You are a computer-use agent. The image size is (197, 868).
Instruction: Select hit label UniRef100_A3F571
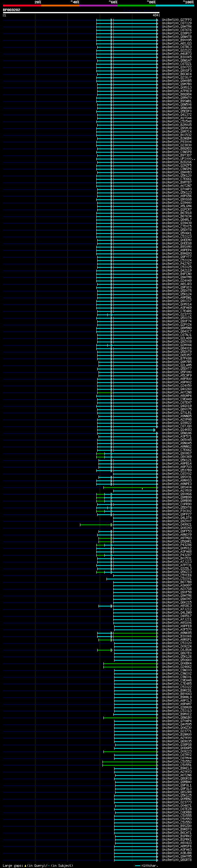tap(177, 436)
